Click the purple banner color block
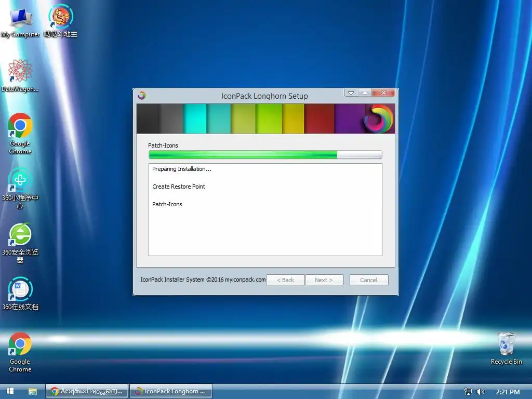The height and width of the screenshot is (399, 532). pos(350,119)
